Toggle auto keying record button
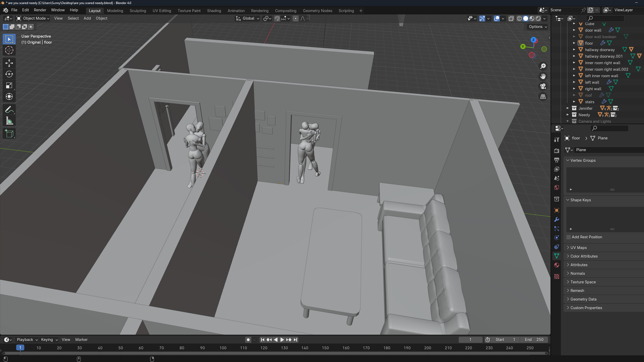Viewport: 644px width, 362px height. pos(248,340)
